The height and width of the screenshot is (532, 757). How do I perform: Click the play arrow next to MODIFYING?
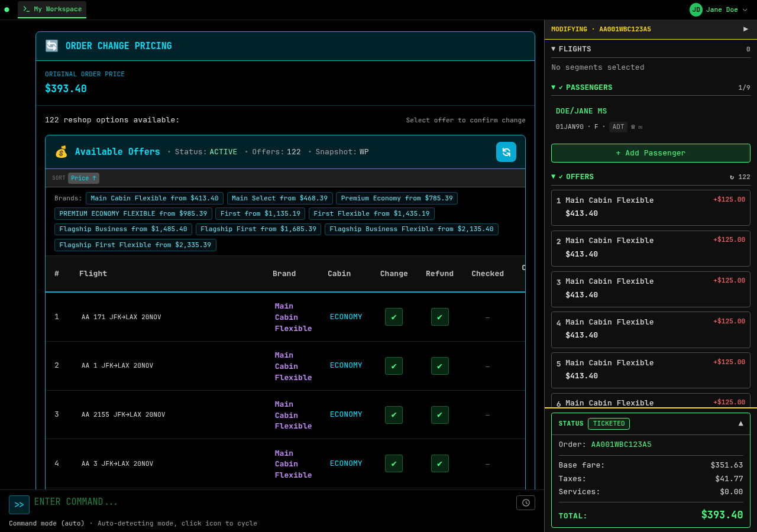[x=746, y=29]
